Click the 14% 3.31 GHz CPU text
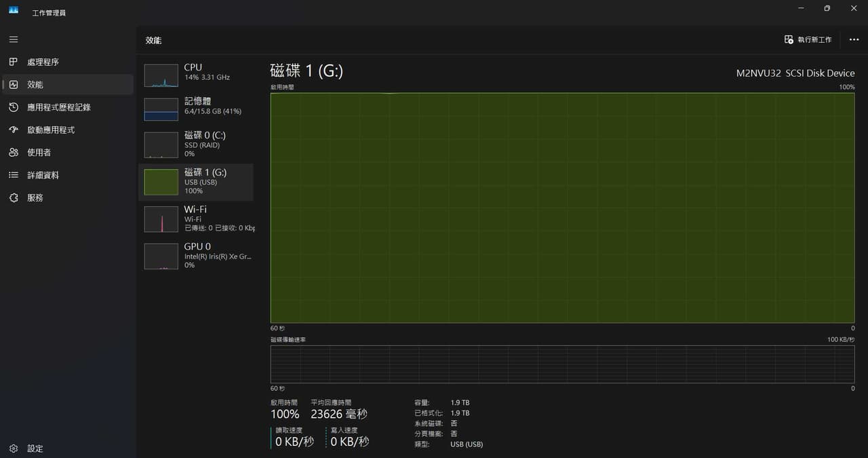 (x=207, y=77)
